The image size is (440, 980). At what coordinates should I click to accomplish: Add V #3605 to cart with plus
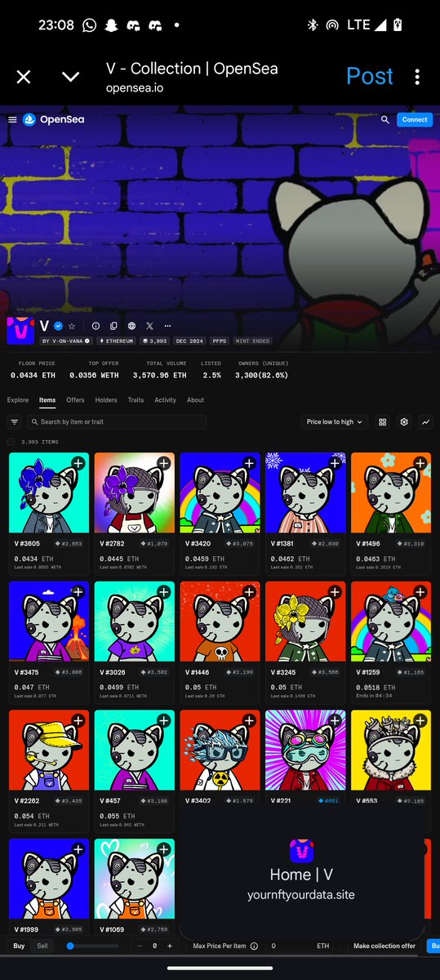click(x=78, y=463)
